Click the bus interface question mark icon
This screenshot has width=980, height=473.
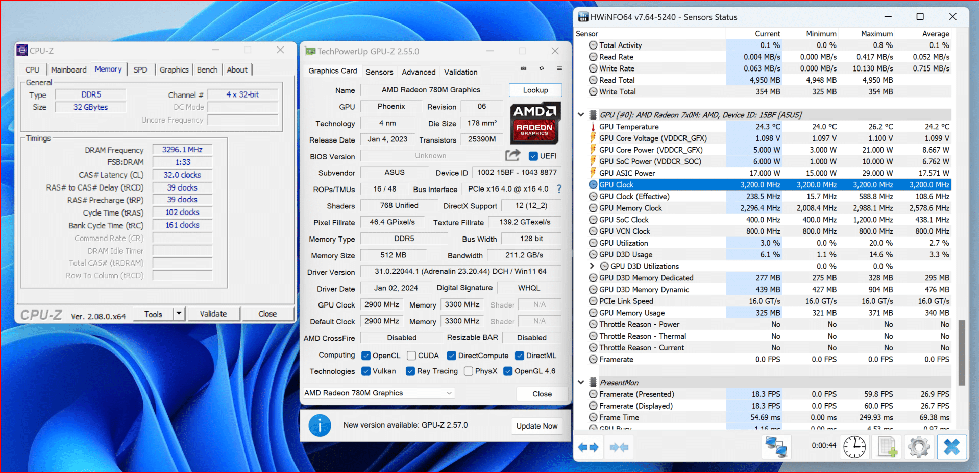(559, 189)
